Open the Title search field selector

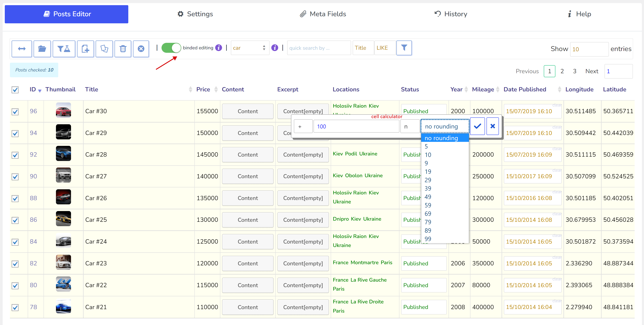[363, 48]
